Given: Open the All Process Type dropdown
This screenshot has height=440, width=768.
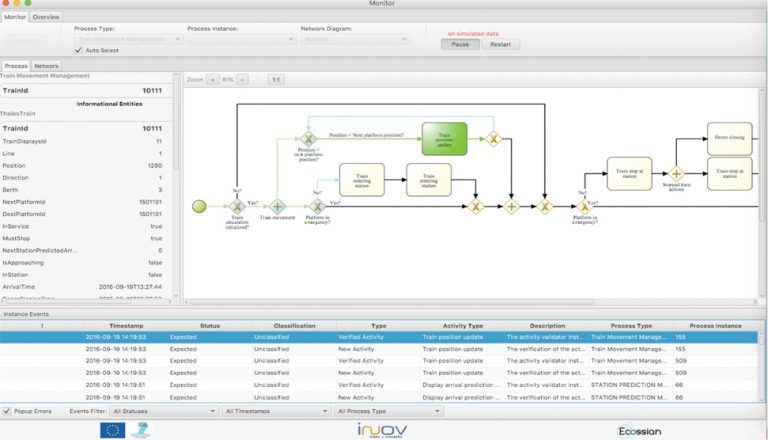Looking at the screenshot, I should (x=388, y=410).
